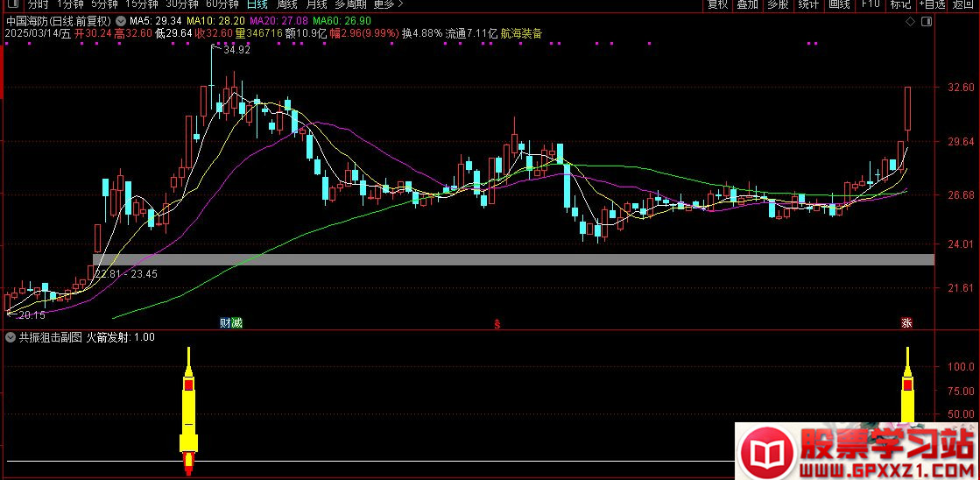Viewport: 980px width, 480px height.
Task: Toggle the side panel layout icon
Action: (x=924, y=20)
